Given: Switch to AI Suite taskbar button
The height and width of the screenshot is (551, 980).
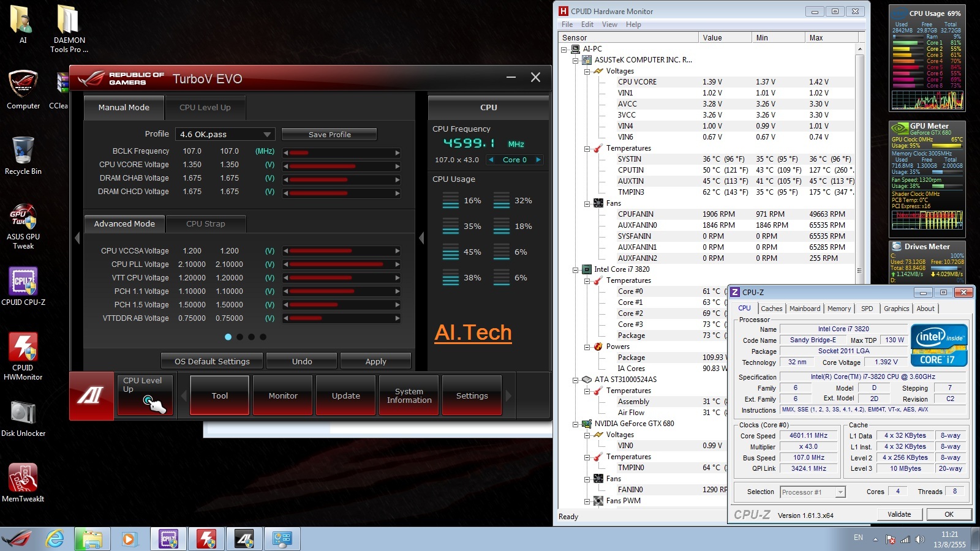Looking at the screenshot, I should [x=244, y=539].
